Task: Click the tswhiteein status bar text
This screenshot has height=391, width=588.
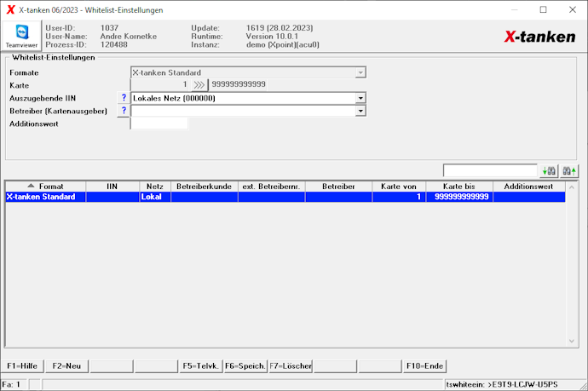Action: click(502, 385)
